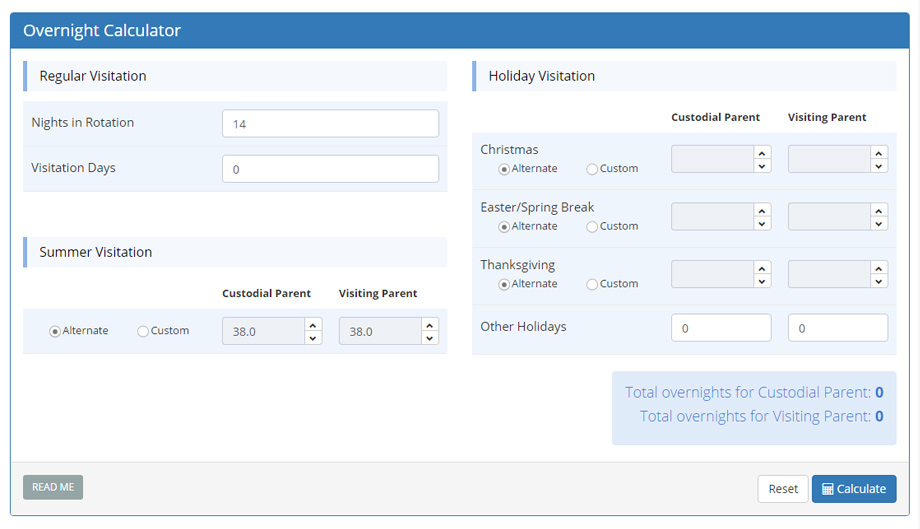Increase Christmas Custodial Parent using up arrow
This screenshot has height=529, width=920.
click(x=762, y=152)
